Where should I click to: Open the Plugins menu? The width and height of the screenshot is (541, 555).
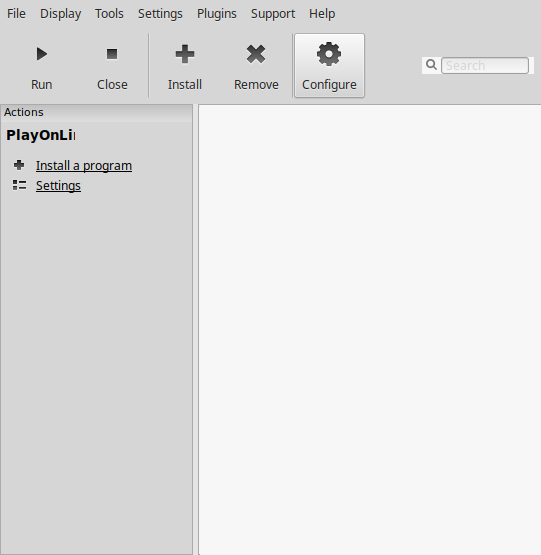217,14
